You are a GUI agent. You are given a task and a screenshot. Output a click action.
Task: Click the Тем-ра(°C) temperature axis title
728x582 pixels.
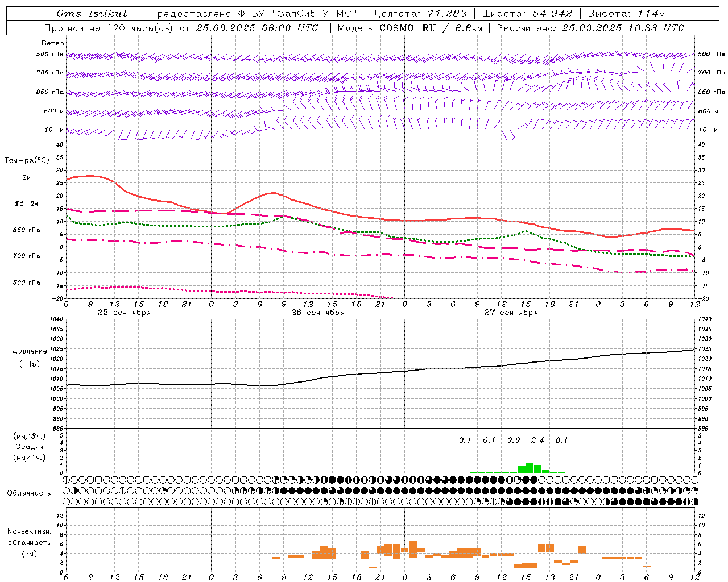pyautogui.click(x=27, y=161)
